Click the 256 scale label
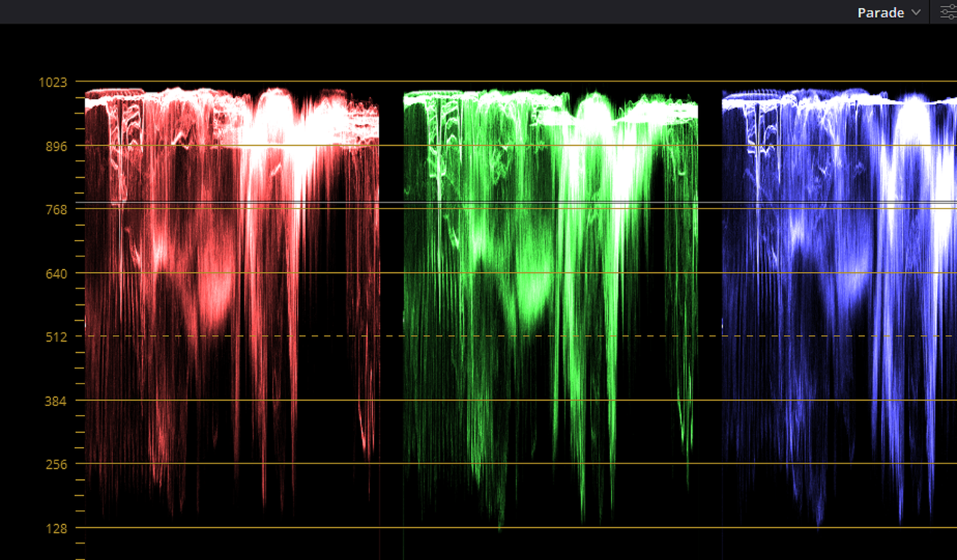This screenshot has height=560, width=957. [57, 464]
